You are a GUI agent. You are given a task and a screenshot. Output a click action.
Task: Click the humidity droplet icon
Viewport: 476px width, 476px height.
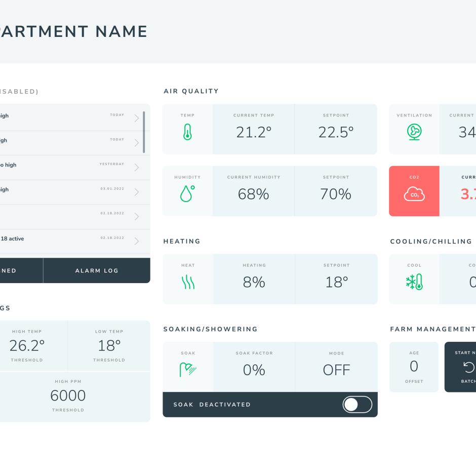187,193
